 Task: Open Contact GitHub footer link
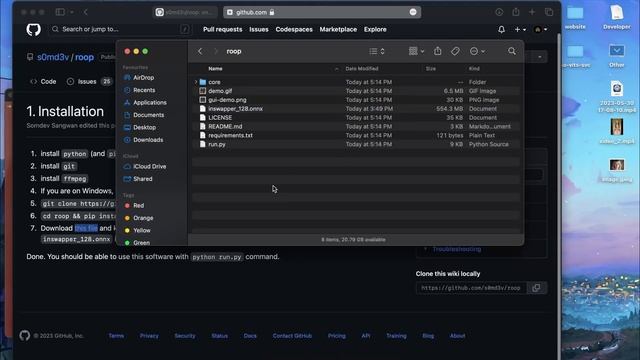(x=292, y=336)
